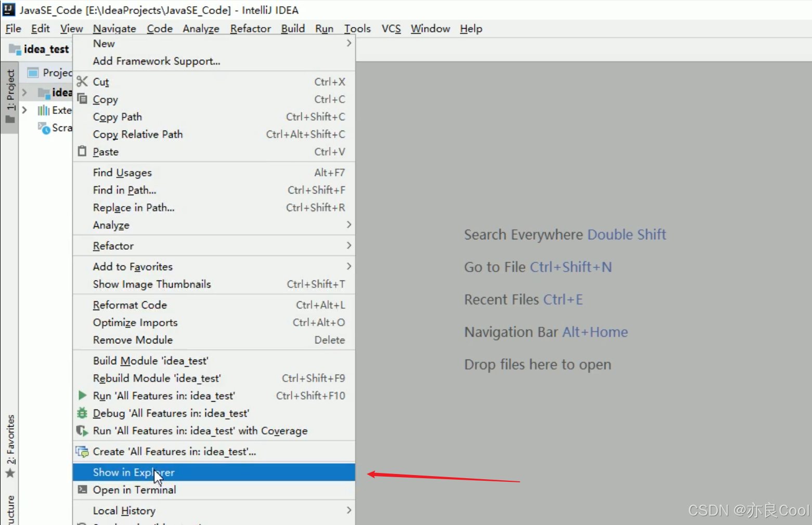Open the New submenu
The image size is (812, 525).
tap(214, 43)
